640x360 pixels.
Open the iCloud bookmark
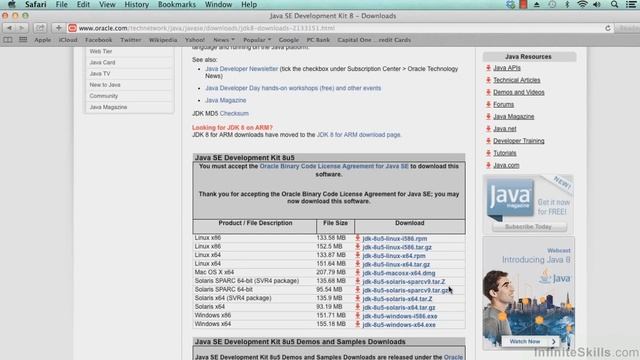click(x=68, y=40)
